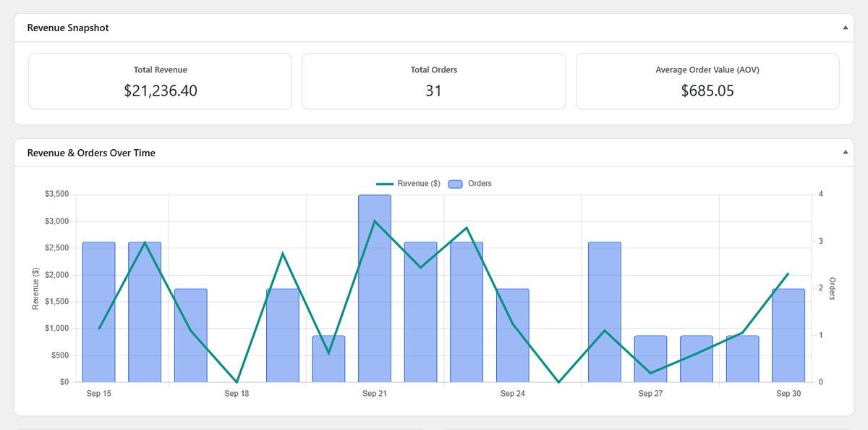
Task: Click the Sep 15 orders bar
Action: (99, 312)
